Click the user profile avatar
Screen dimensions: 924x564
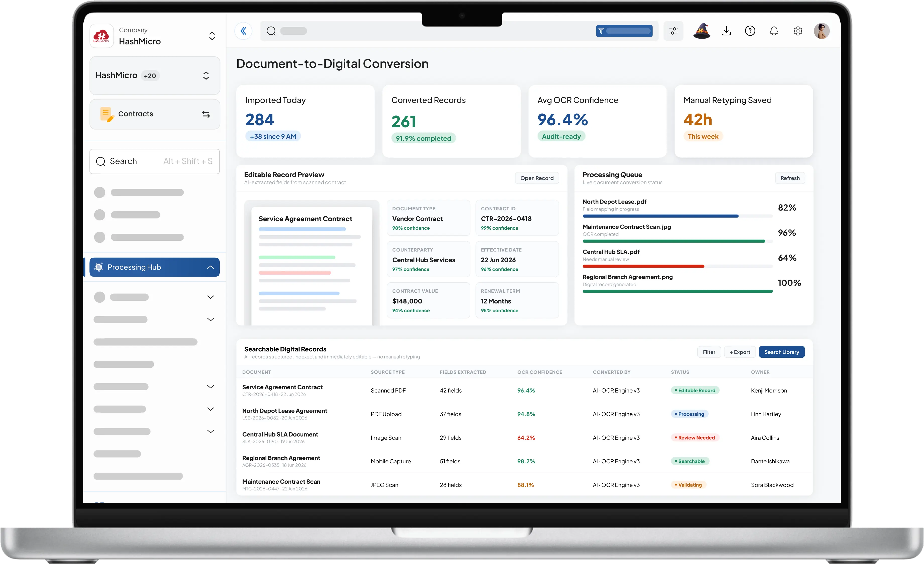[x=822, y=31]
